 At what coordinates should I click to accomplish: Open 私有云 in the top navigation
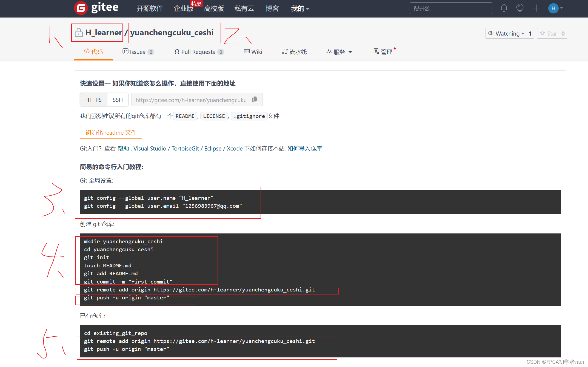(x=244, y=8)
